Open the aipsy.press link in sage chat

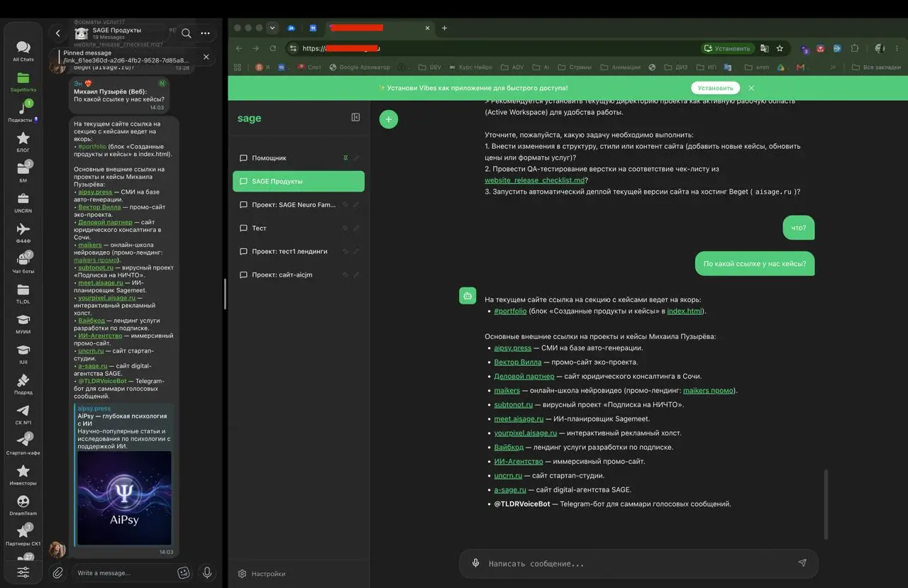(x=513, y=348)
